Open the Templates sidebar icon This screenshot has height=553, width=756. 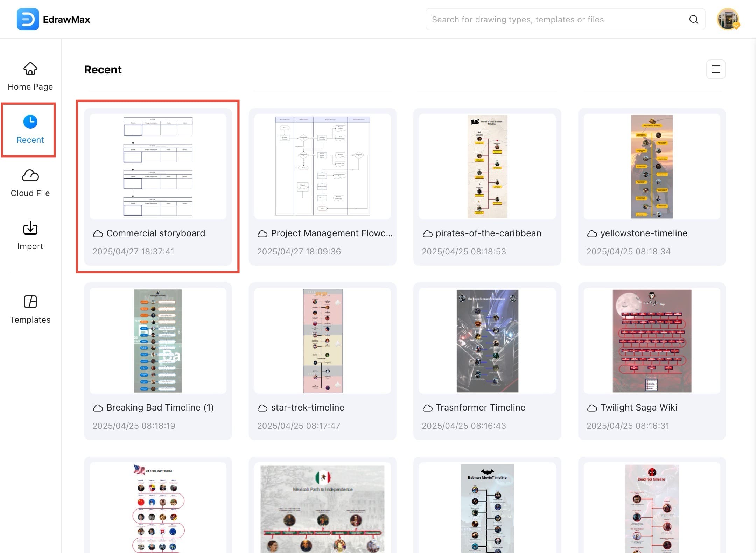tap(30, 302)
